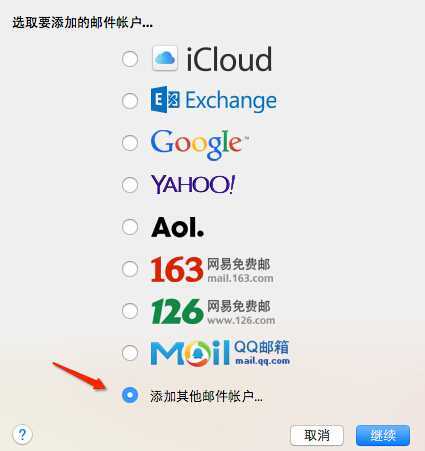Open help with the question mark button

click(x=22, y=434)
